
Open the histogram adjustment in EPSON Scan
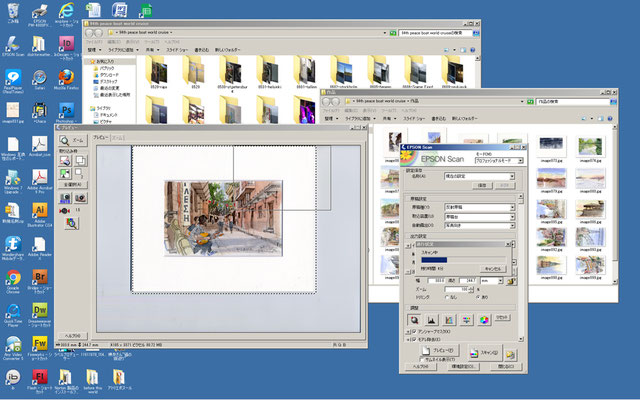[431, 320]
